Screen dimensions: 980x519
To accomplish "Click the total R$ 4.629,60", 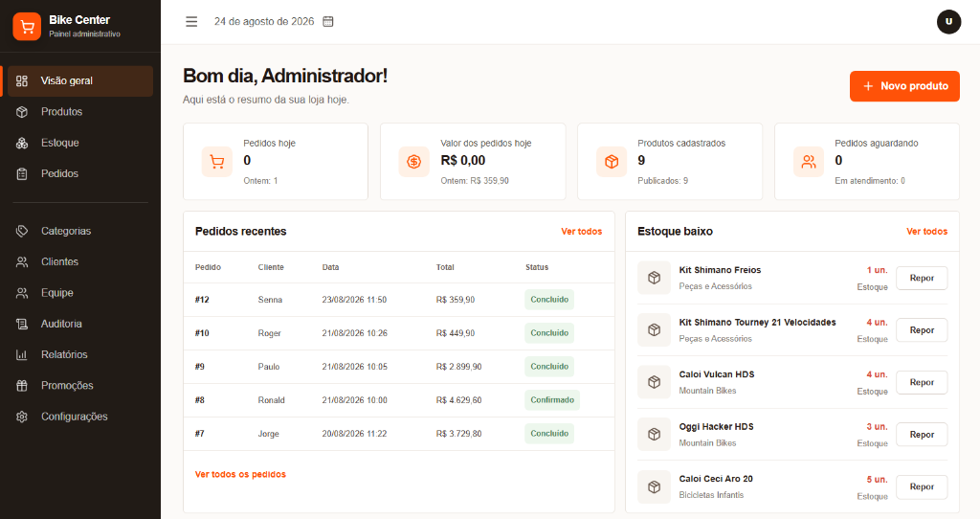I will (458, 400).
